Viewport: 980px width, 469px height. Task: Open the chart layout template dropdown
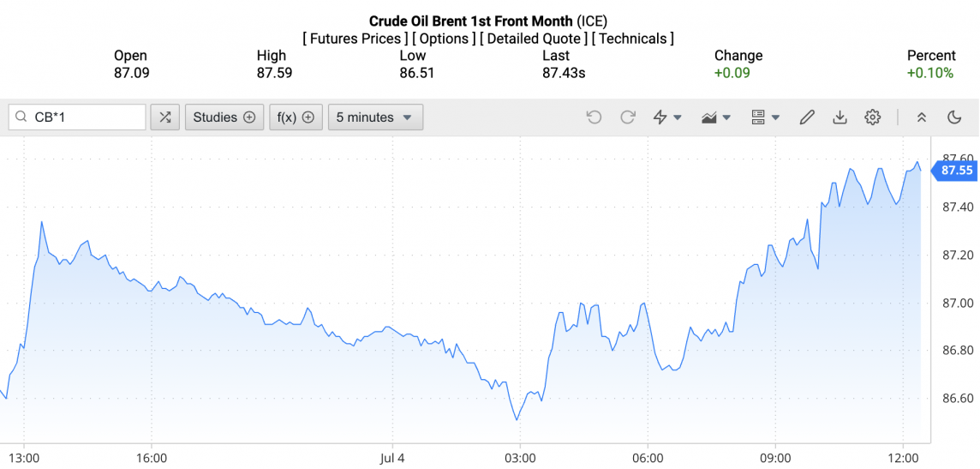pos(764,117)
